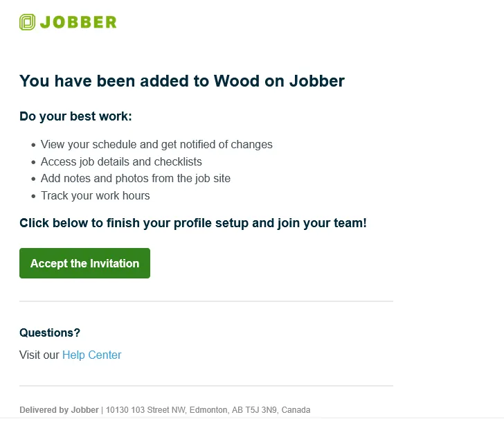The height and width of the screenshot is (426, 504).
Task: Click the bullet dot before "Track your work hours"
Action: point(33,196)
